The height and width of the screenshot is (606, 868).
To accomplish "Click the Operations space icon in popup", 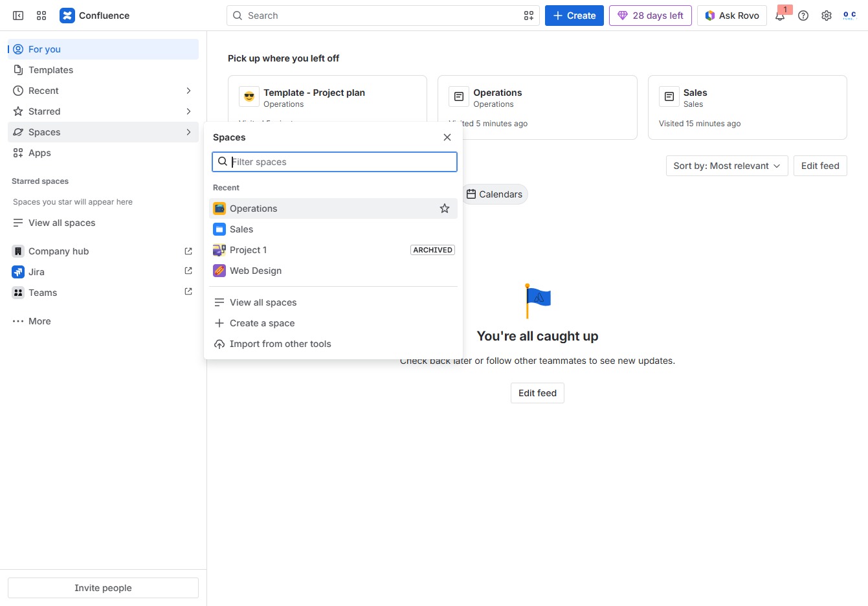I will (x=219, y=208).
